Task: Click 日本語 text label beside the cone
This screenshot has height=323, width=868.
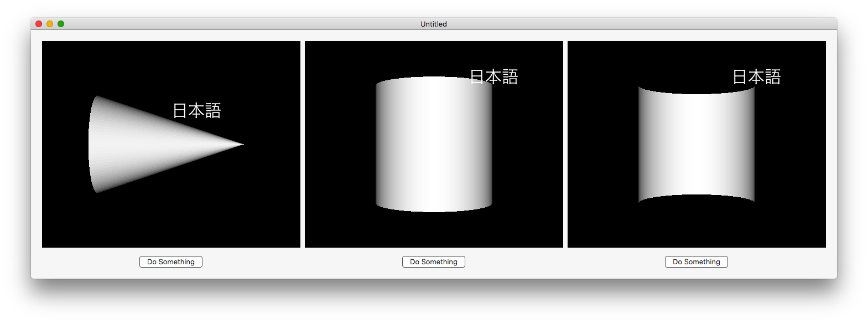Action: coord(197,110)
